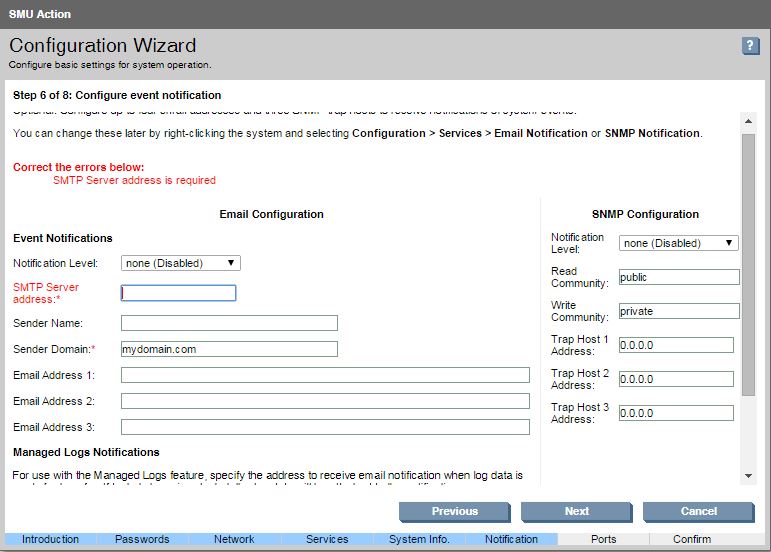Image resolution: width=771 pixels, height=552 pixels.
Task: Select the Email Address 2 field
Action: coord(325,401)
